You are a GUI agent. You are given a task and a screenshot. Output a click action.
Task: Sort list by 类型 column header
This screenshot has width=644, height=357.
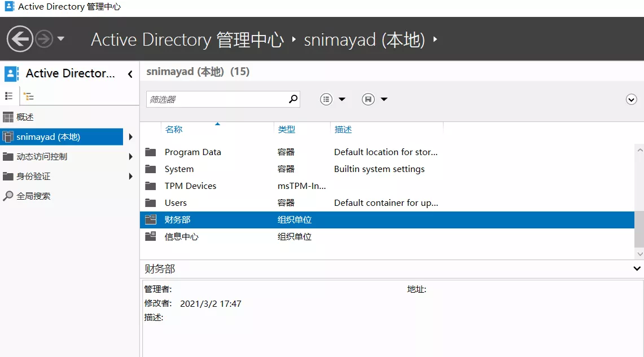point(286,130)
